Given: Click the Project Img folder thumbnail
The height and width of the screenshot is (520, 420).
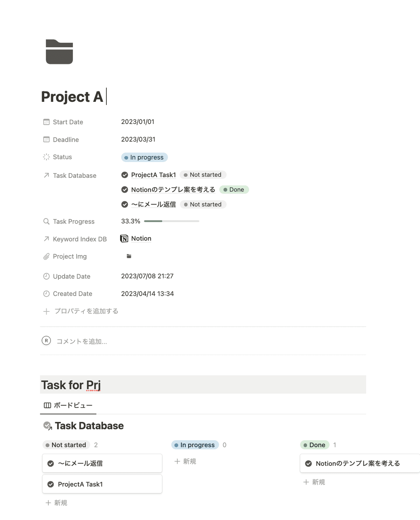Looking at the screenshot, I should pos(129,256).
